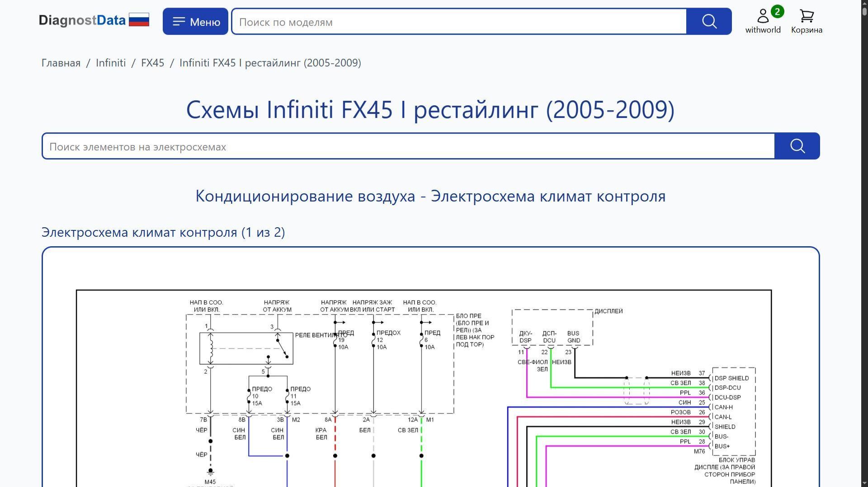This screenshot has width=868, height=487.
Task: Click 'Кондиционирование воздуха - Электросхема климат контроля' heading
Action: tap(430, 196)
